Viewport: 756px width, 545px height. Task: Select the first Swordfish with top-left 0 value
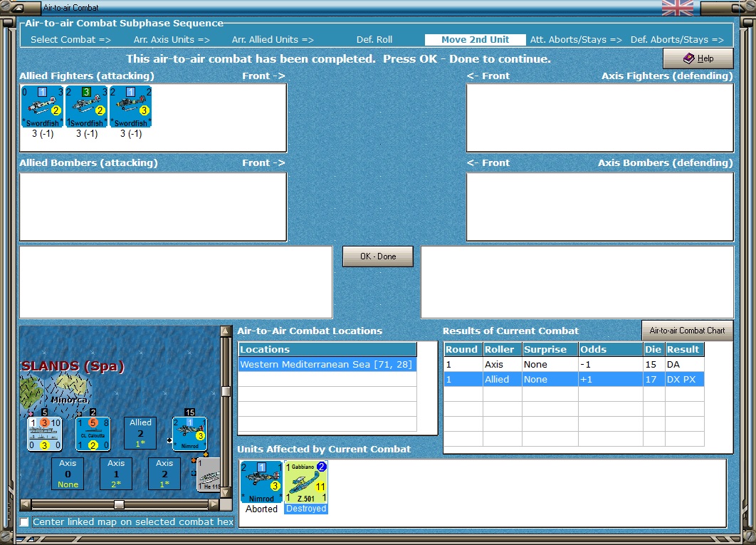[x=43, y=107]
